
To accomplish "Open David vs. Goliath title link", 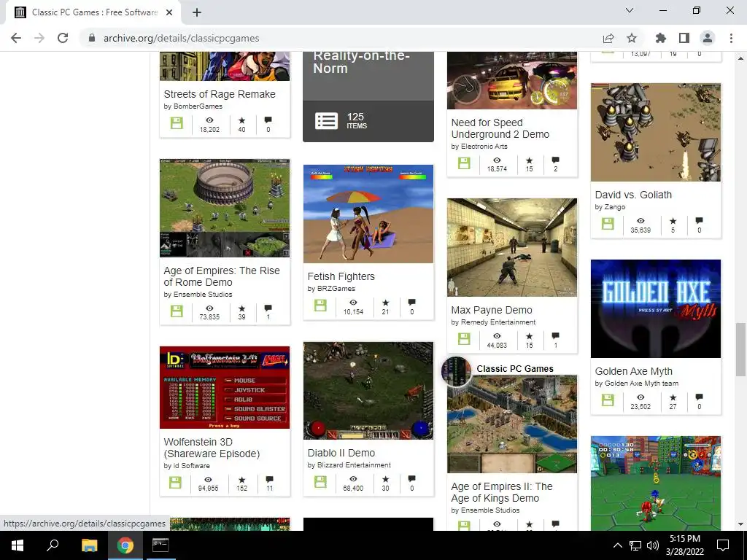I will point(633,195).
